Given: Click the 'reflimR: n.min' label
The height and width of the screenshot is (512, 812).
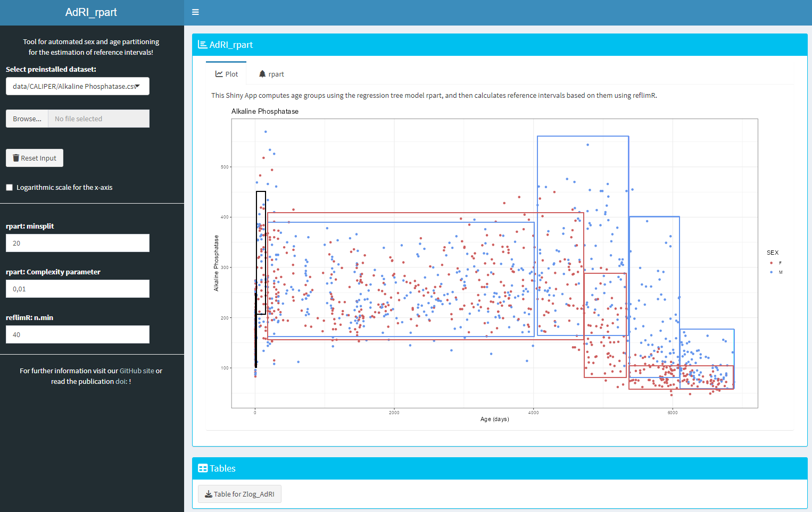Looking at the screenshot, I should (29, 317).
